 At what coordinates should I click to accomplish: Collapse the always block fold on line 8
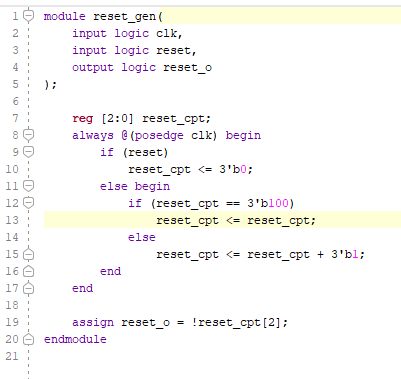coord(29,134)
